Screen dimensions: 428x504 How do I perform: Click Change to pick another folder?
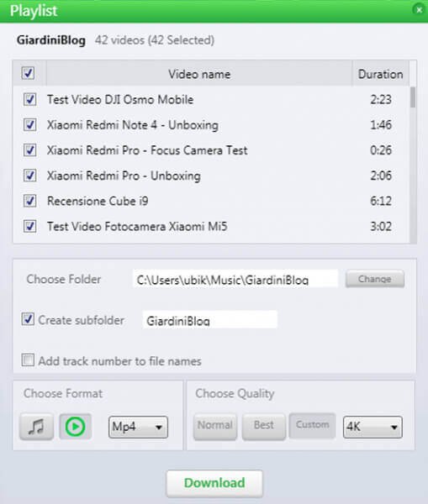click(375, 279)
